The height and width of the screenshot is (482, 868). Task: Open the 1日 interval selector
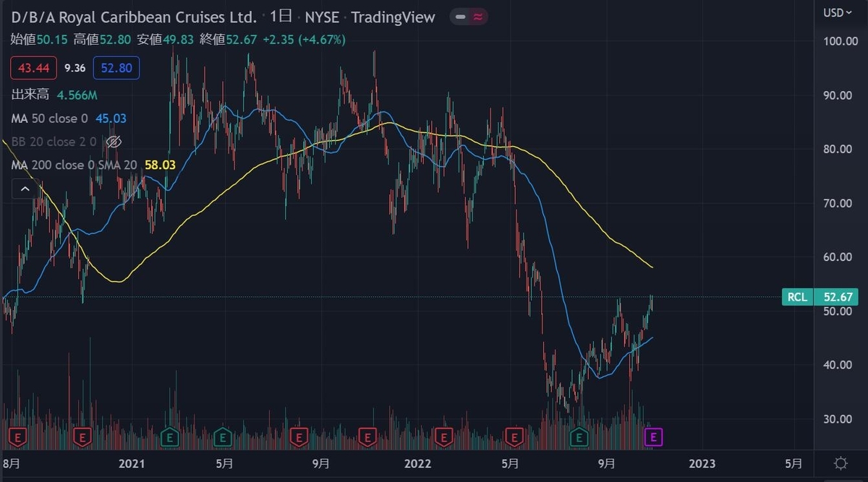(x=281, y=17)
